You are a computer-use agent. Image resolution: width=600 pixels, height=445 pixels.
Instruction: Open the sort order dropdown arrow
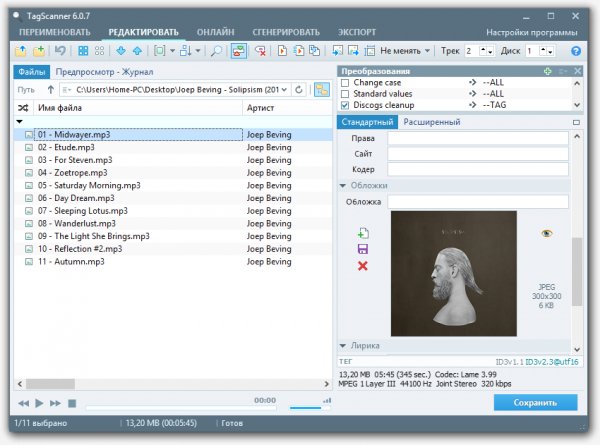[x=197, y=51]
